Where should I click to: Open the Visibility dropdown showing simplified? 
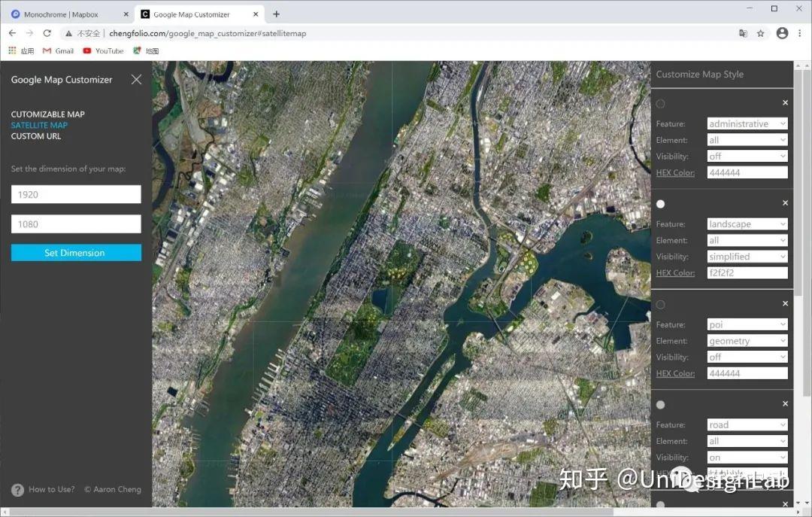coord(747,256)
